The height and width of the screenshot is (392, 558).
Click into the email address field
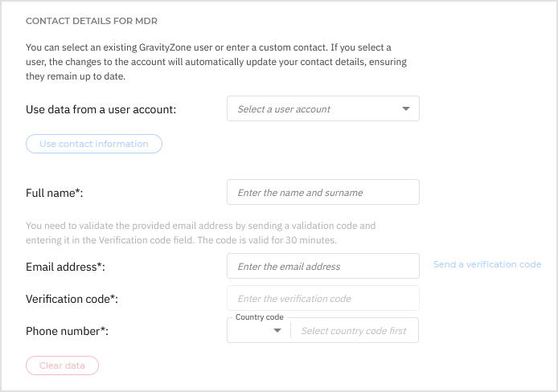point(323,267)
